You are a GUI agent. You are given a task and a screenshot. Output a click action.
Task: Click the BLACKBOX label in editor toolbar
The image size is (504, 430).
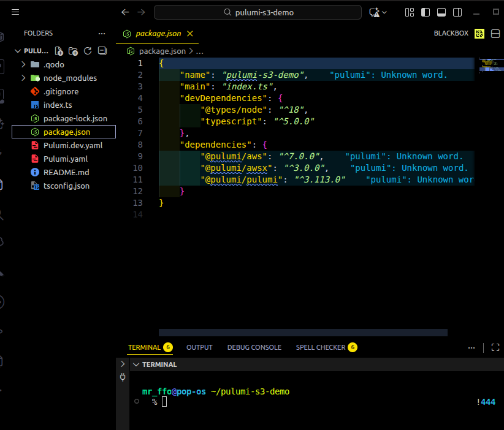pyautogui.click(x=451, y=34)
